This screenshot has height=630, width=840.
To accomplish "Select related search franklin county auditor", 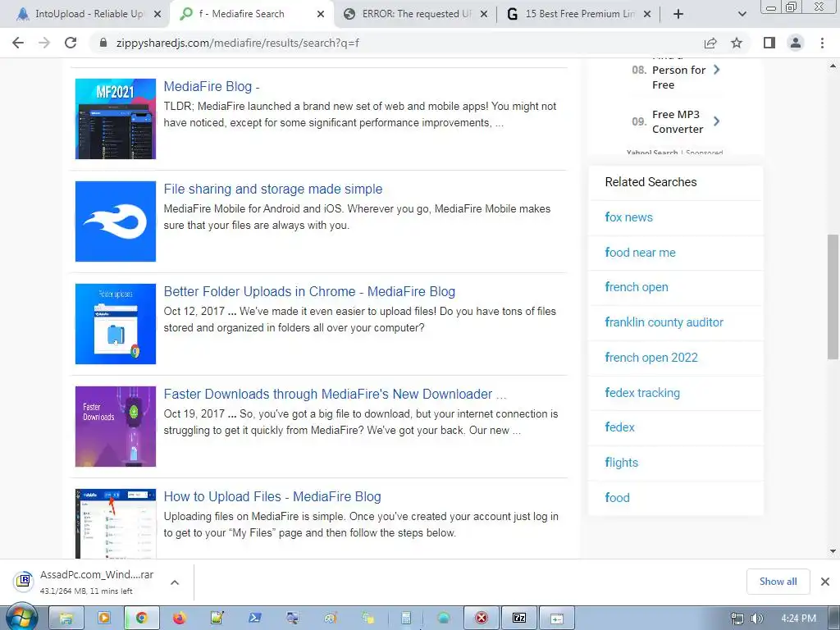I will click(x=664, y=322).
